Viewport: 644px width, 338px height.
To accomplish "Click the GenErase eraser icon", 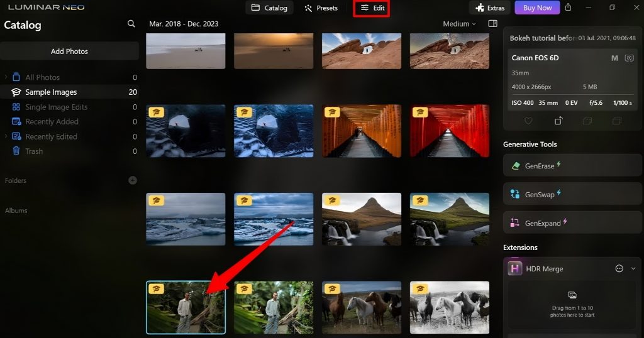I will 516,166.
